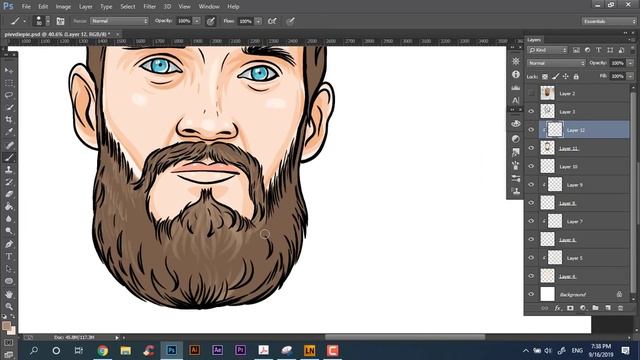640x360 pixels.
Task: Select the Hand tool
Action: 9,294
